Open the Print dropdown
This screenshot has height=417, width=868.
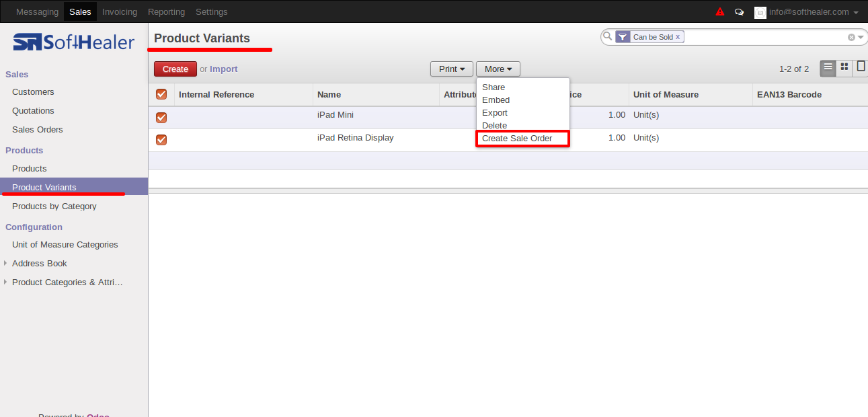coord(452,69)
